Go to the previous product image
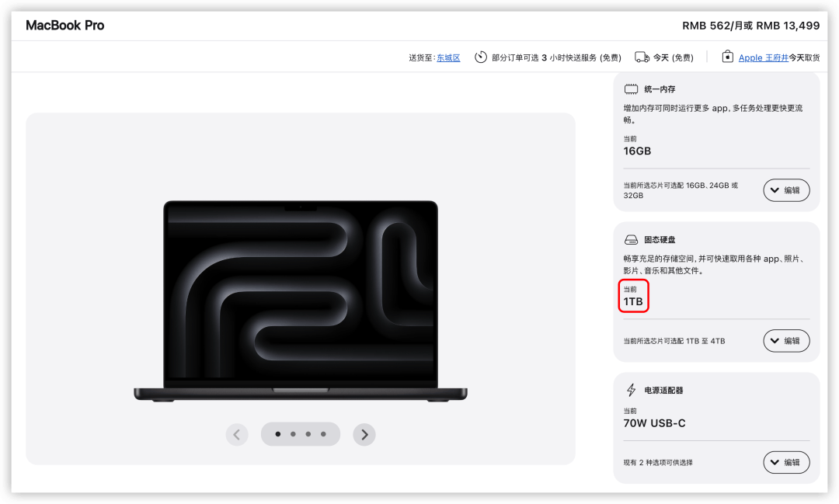Screen dimensions: 839x504 tap(237, 434)
